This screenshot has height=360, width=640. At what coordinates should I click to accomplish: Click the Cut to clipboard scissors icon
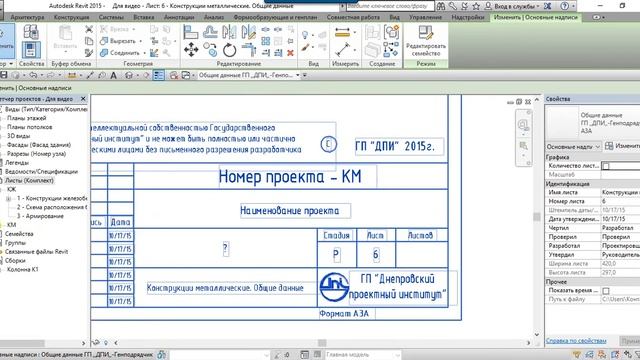89,29
